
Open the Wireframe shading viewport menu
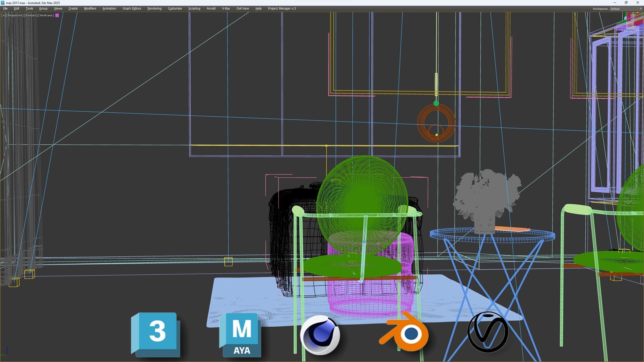pos(46,15)
